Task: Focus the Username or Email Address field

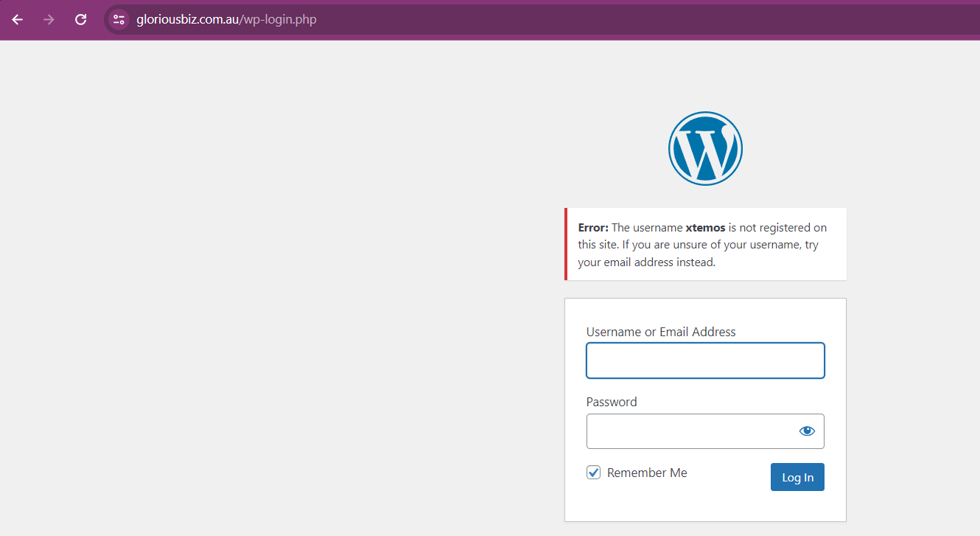Action: pos(705,361)
